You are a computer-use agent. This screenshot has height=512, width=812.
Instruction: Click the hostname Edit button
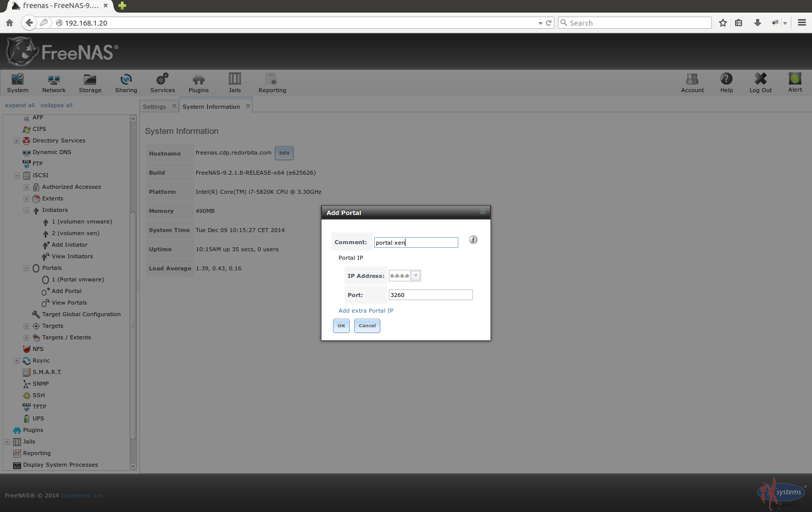coord(284,153)
